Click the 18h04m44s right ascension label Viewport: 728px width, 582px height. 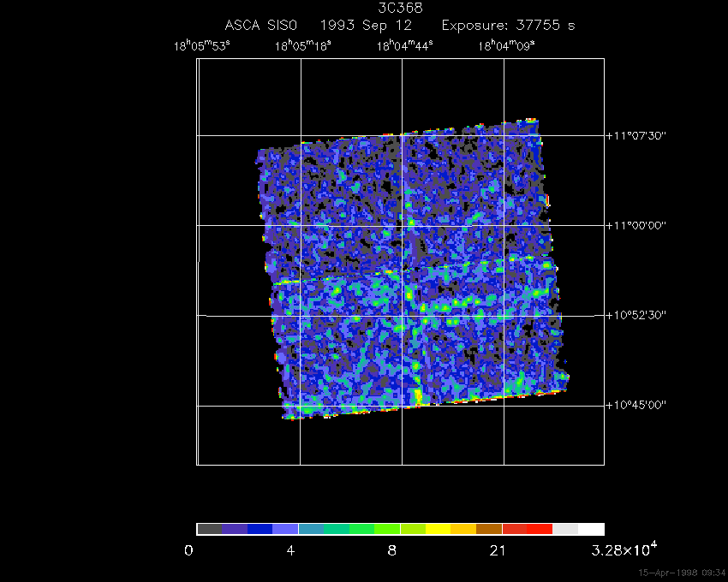click(405, 45)
